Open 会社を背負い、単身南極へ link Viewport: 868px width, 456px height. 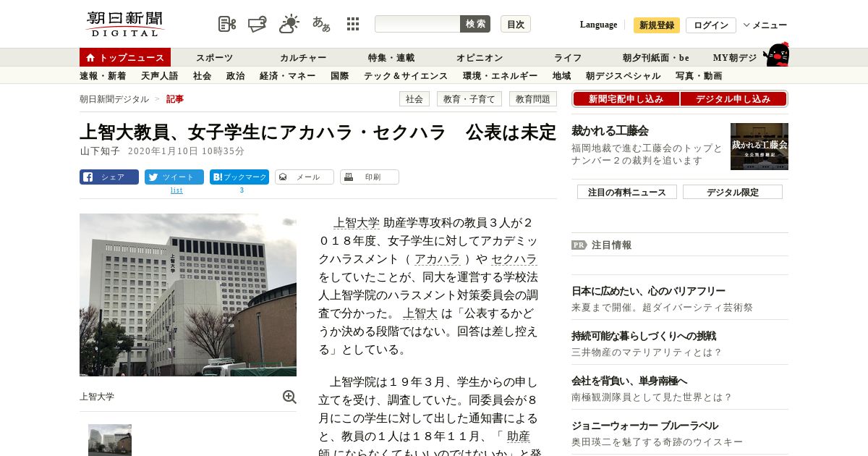click(x=629, y=381)
